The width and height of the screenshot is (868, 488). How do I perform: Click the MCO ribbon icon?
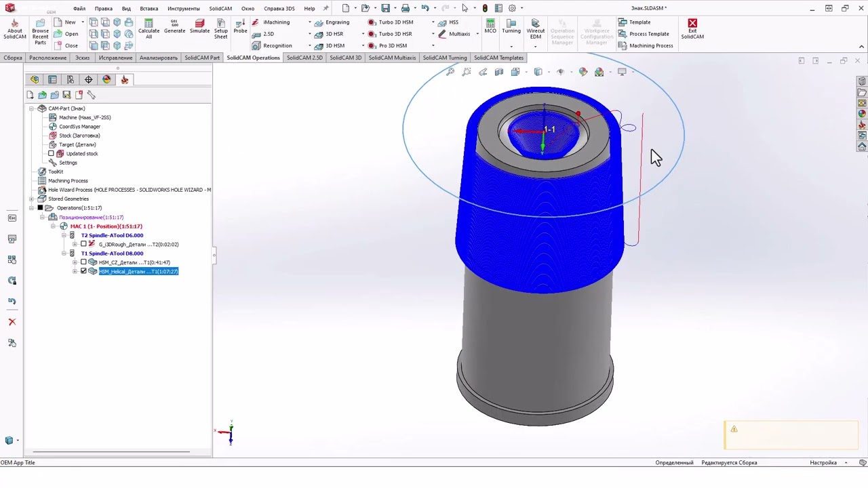[490, 26]
